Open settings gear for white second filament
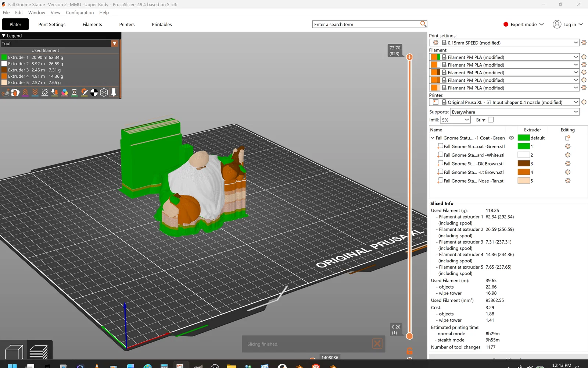Viewport: 588px width, 368px height. 584,65
